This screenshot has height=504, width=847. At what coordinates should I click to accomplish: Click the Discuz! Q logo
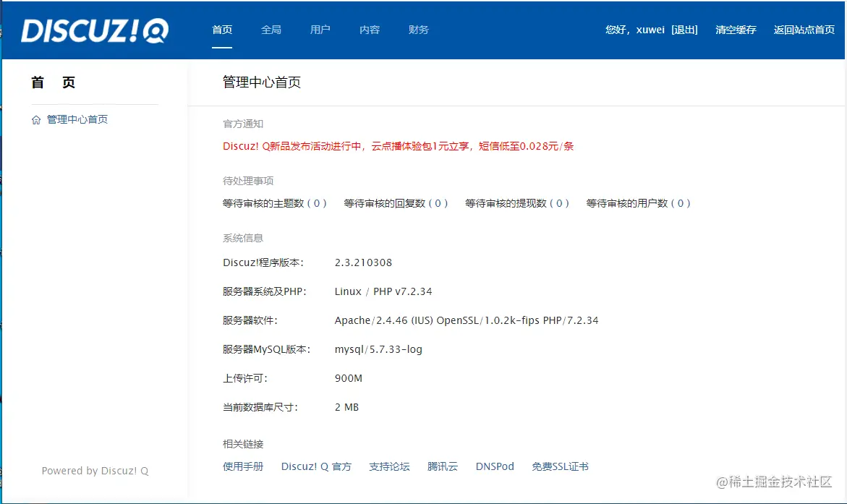(95, 30)
